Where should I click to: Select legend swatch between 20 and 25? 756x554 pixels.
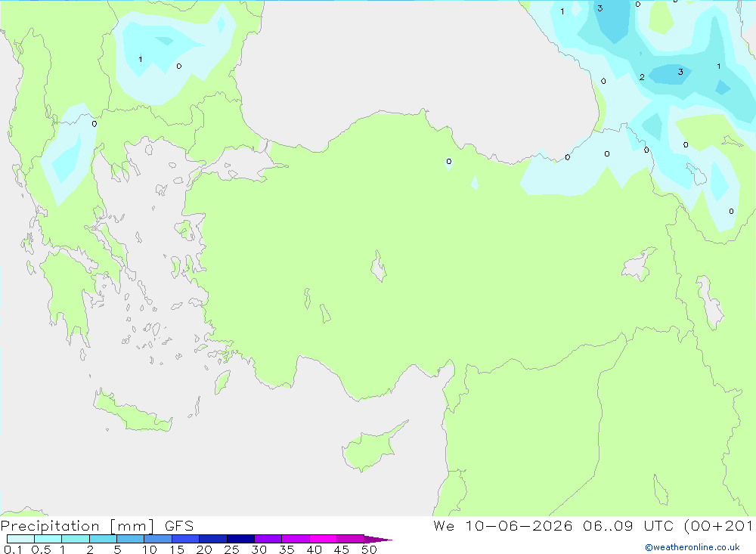point(213,539)
